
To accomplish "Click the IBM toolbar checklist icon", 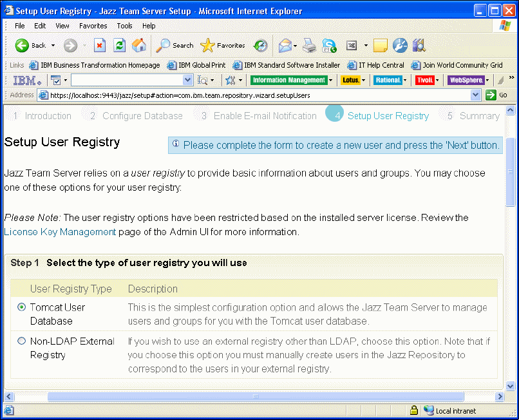I will click(55, 80).
